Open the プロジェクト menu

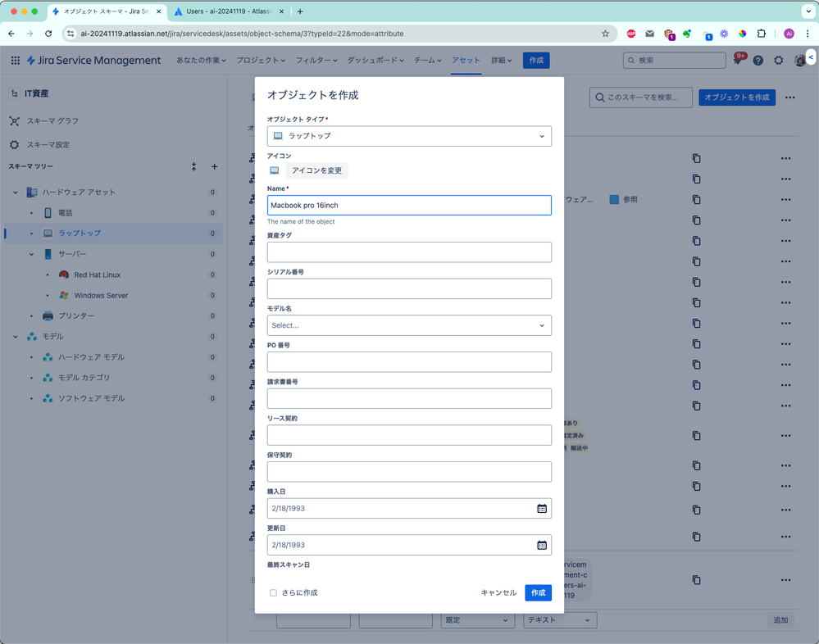260,61
